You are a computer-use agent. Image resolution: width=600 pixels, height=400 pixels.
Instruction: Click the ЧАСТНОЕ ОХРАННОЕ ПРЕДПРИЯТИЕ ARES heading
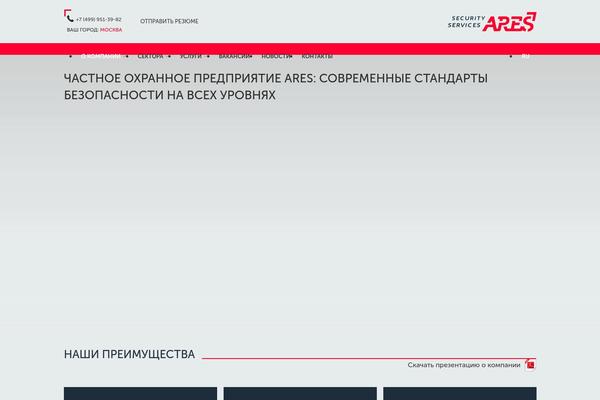pyautogui.click(x=276, y=87)
